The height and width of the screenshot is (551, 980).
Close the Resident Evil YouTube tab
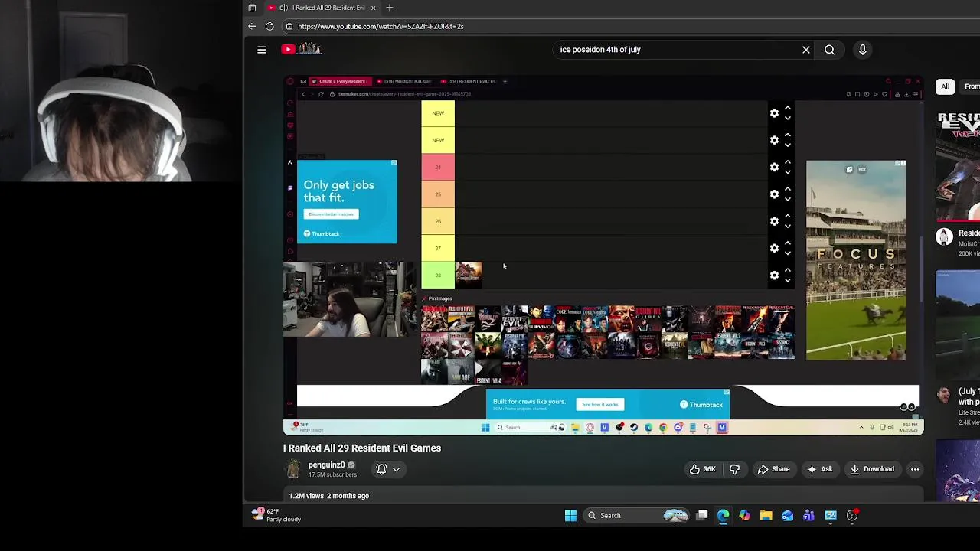tap(373, 8)
